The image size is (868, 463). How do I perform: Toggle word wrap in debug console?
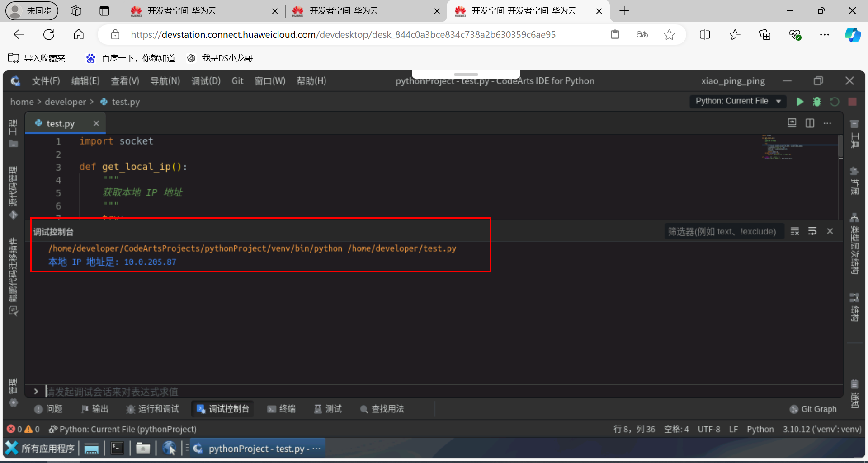tap(812, 231)
